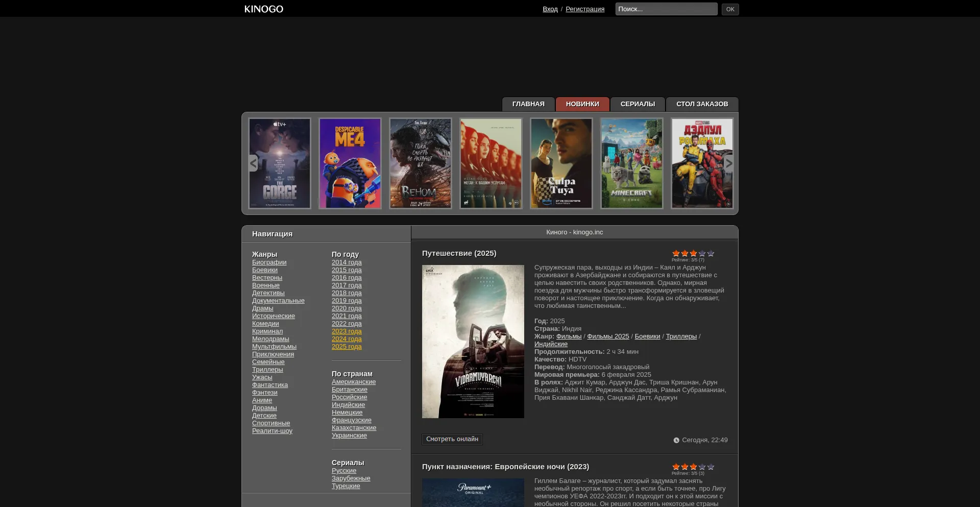Open the Deadpool and Wolverine poster

702,163
